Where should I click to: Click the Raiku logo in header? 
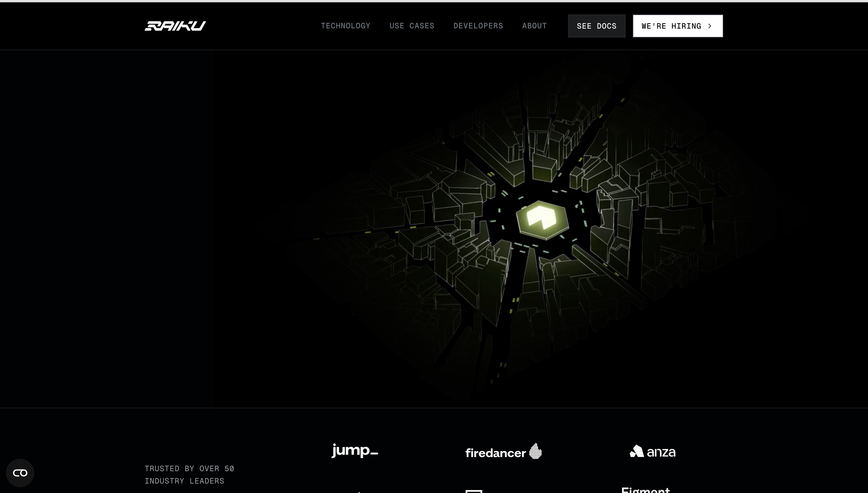[175, 26]
